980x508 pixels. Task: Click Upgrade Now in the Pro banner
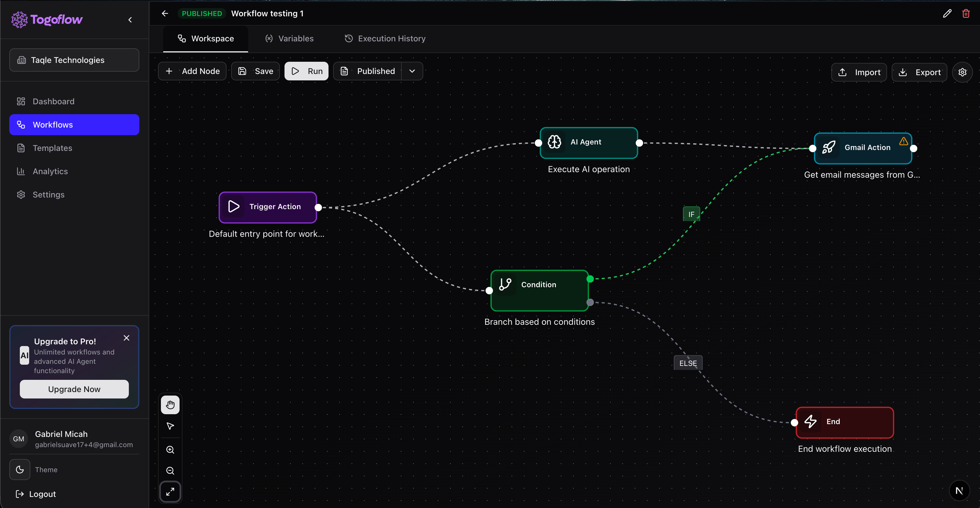click(74, 389)
